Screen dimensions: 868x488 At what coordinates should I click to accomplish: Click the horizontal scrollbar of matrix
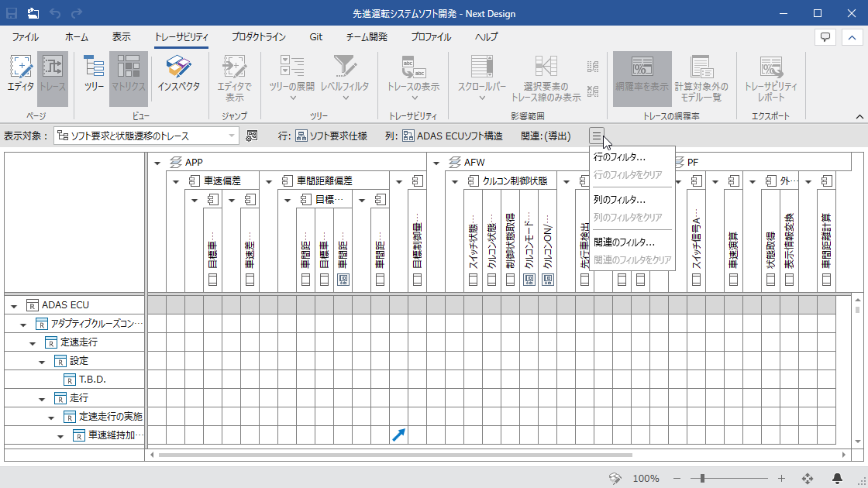395,455
